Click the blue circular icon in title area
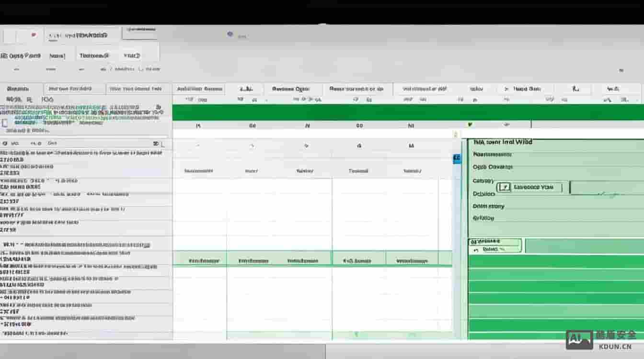 click(230, 34)
